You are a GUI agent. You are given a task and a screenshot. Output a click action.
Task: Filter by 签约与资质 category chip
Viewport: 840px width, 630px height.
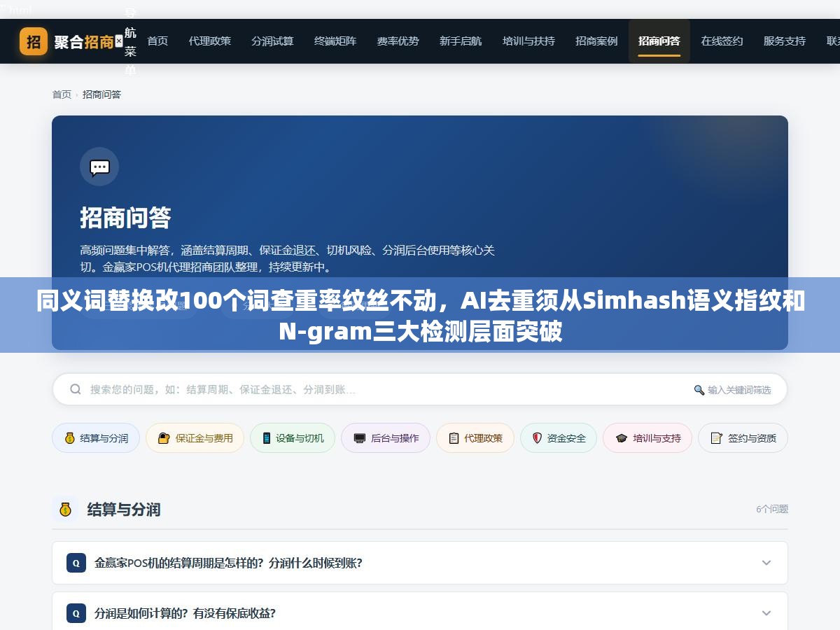(x=743, y=438)
